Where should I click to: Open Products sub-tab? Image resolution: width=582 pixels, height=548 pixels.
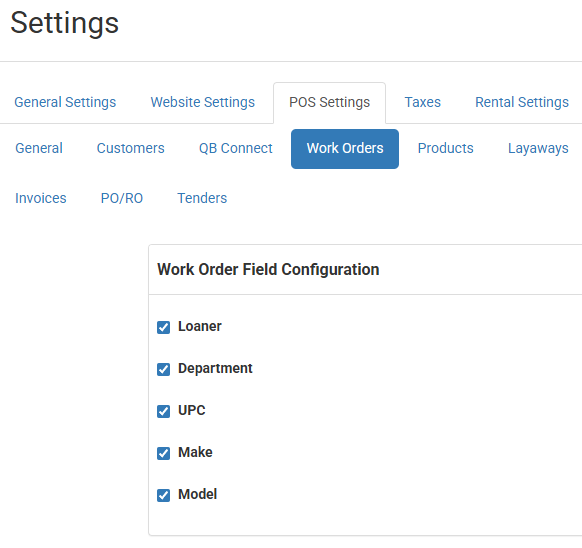[445, 149]
